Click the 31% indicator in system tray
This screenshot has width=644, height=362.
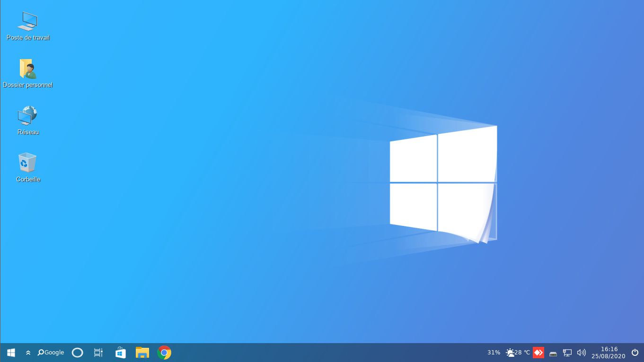494,353
